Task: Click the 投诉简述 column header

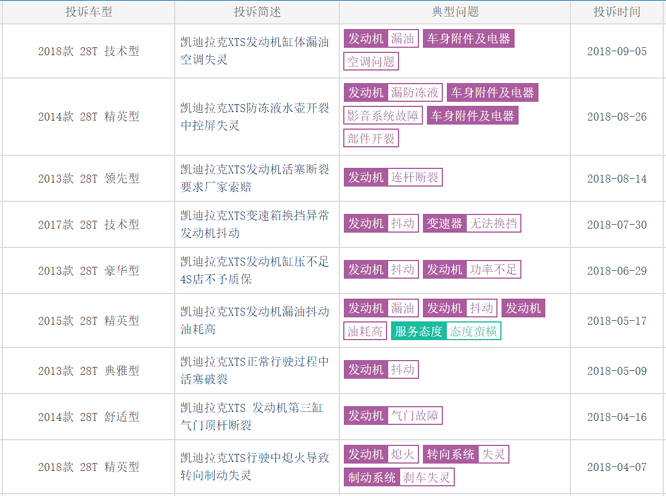Action: tap(257, 12)
